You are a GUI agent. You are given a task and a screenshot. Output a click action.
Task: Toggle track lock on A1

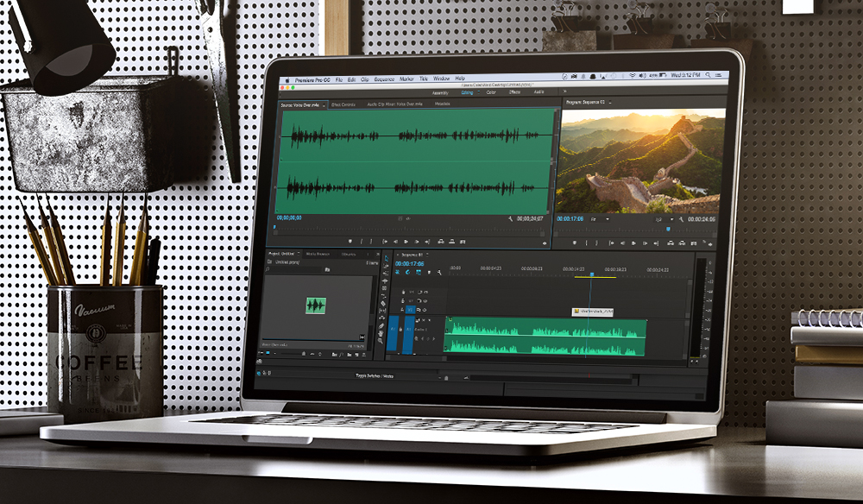(400, 330)
